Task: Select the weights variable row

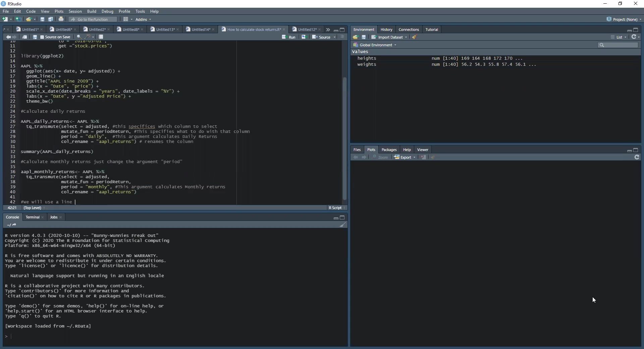Action: pyautogui.click(x=495, y=64)
